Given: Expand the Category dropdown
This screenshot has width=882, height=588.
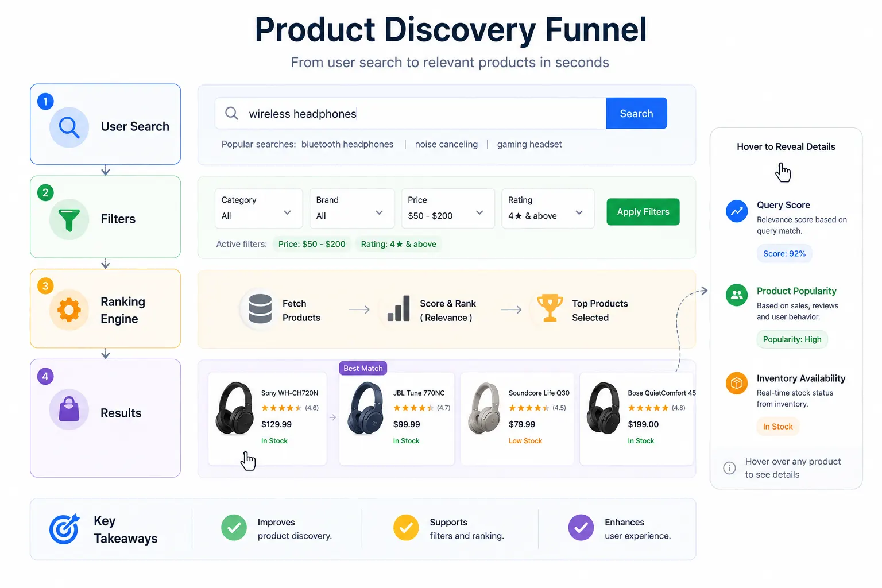Looking at the screenshot, I should [x=258, y=208].
